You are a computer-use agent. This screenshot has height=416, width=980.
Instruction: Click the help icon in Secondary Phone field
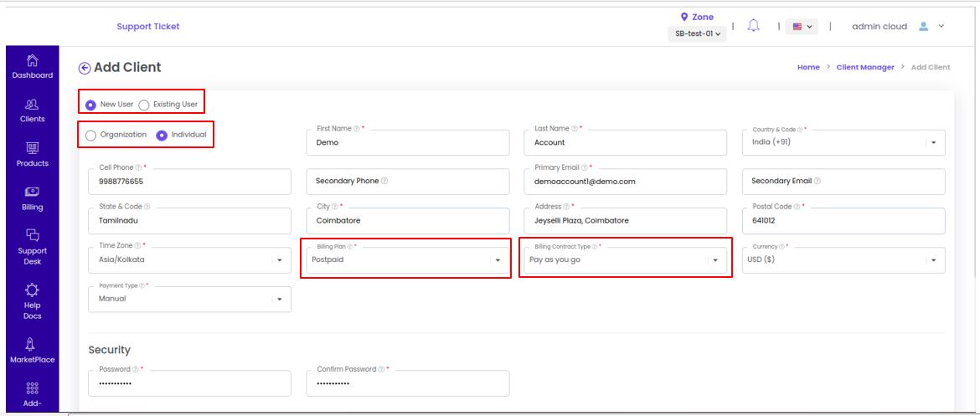click(x=384, y=181)
